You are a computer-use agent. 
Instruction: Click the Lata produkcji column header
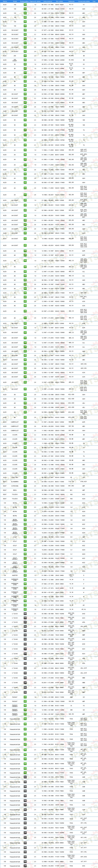[x=47, y=1]
